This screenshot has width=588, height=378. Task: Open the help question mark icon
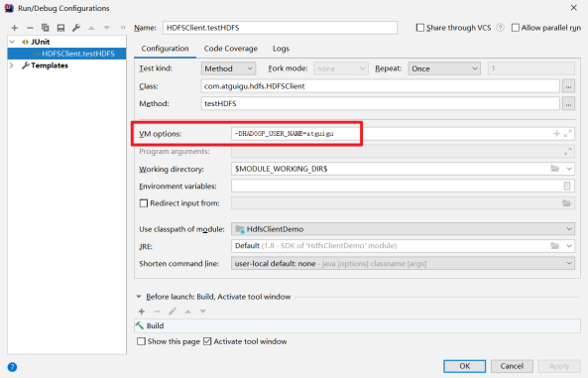12,367
